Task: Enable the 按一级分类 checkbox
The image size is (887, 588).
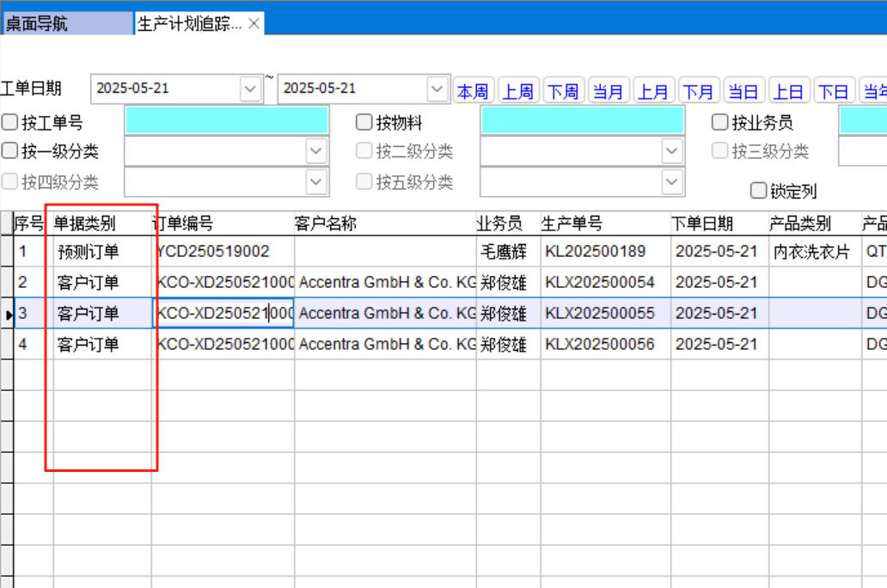Action: point(9,151)
